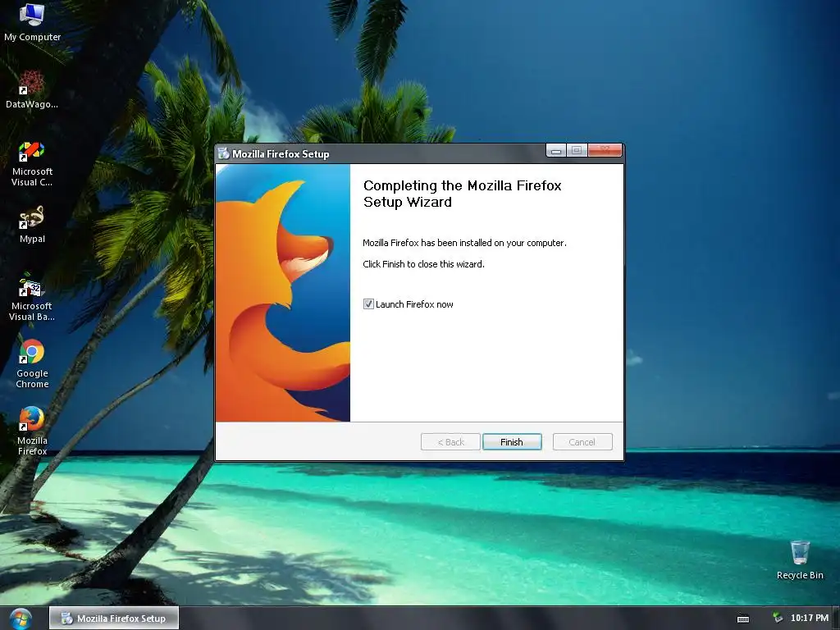The height and width of the screenshot is (630, 840).
Task: Open the Windows Start orb
Action: (21, 619)
